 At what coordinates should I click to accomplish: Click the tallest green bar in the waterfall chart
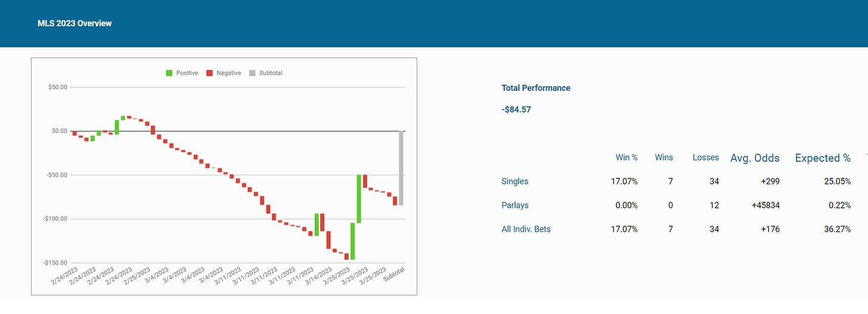coord(359,199)
